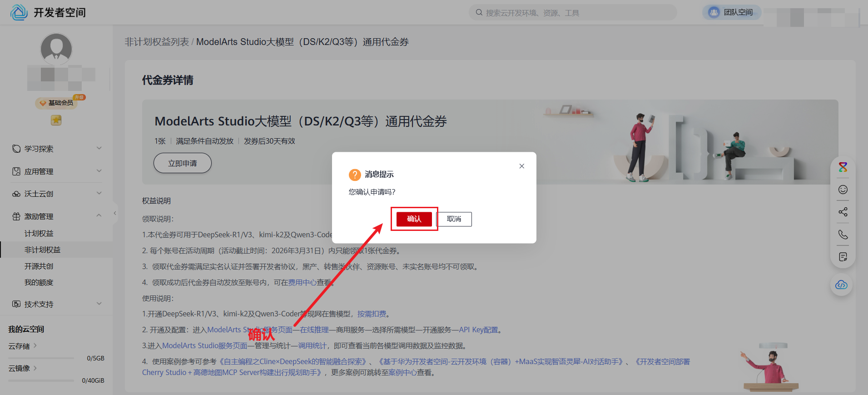Viewport: 868px width, 395px height.
Task: Click the 0/5GB storage value
Action: click(x=96, y=358)
